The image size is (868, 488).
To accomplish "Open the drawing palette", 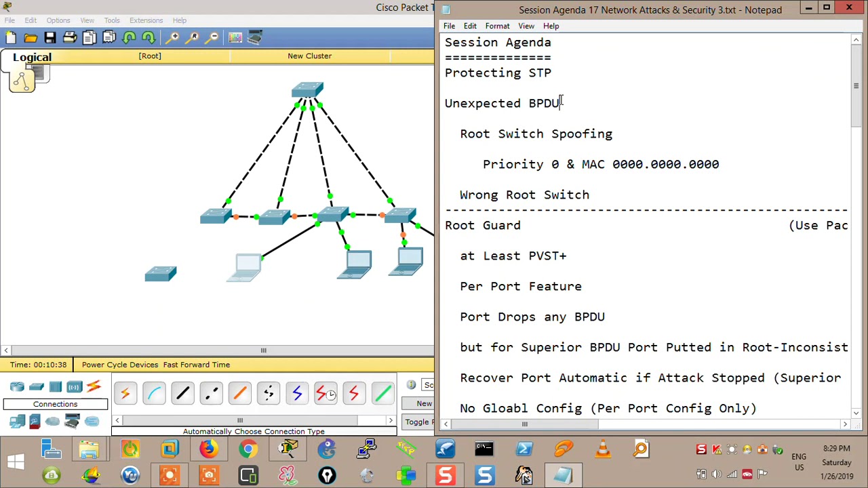I will tap(235, 38).
